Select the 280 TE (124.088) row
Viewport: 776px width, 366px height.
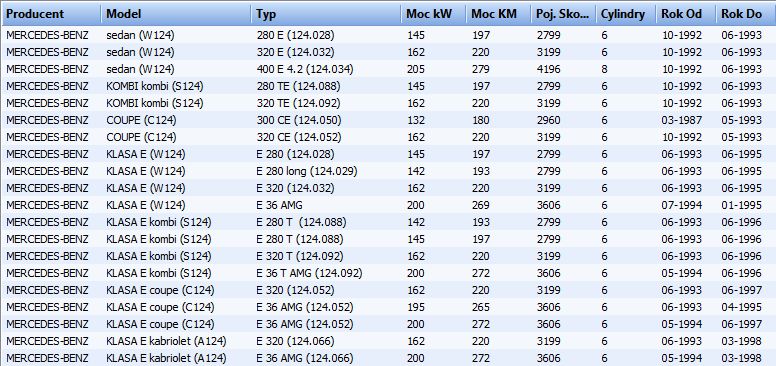[388, 86]
